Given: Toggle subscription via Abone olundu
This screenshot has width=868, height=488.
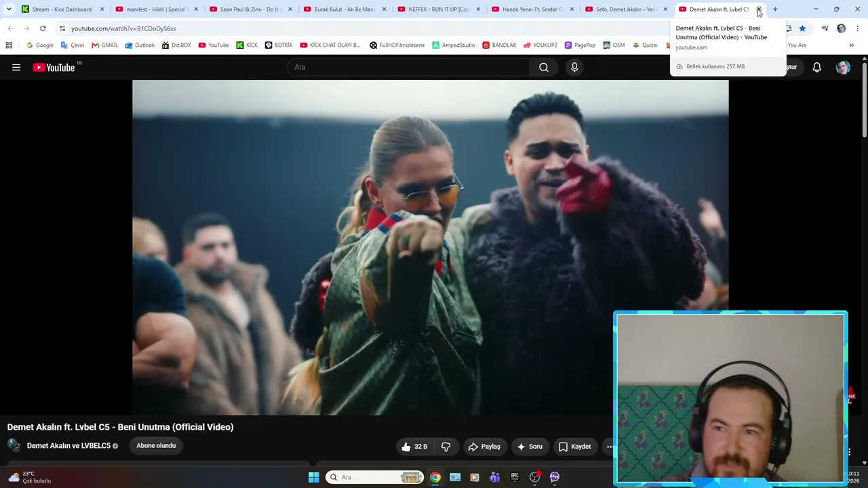Looking at the screenshot, I should pos(156,445).
